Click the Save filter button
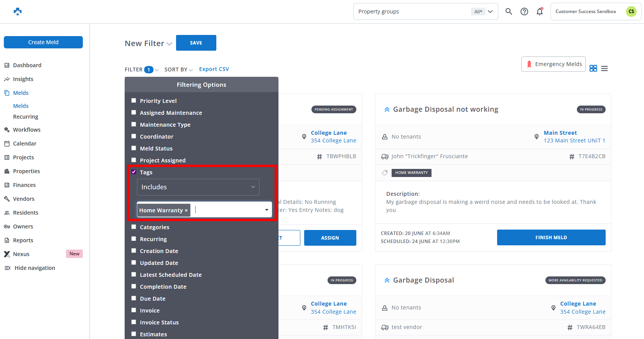The image size is (644, 339). tap(196, 43)
